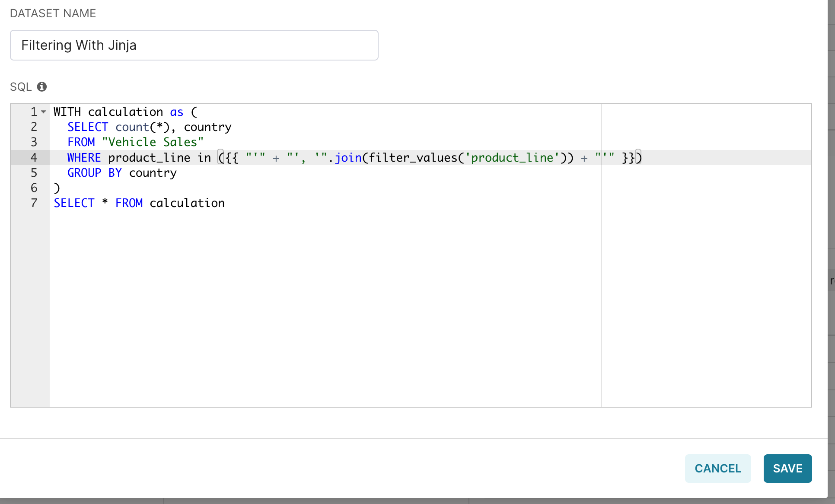Place cursor on "Vehicle Sales" string
Viewport: 835px width, 504px height.
point(153,142)
